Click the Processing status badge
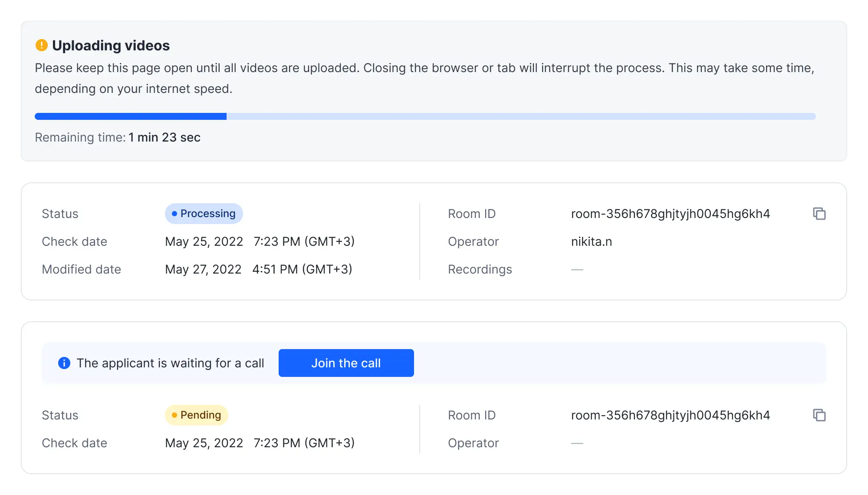This screenshot has width=868, height=495. coord(204,214)
